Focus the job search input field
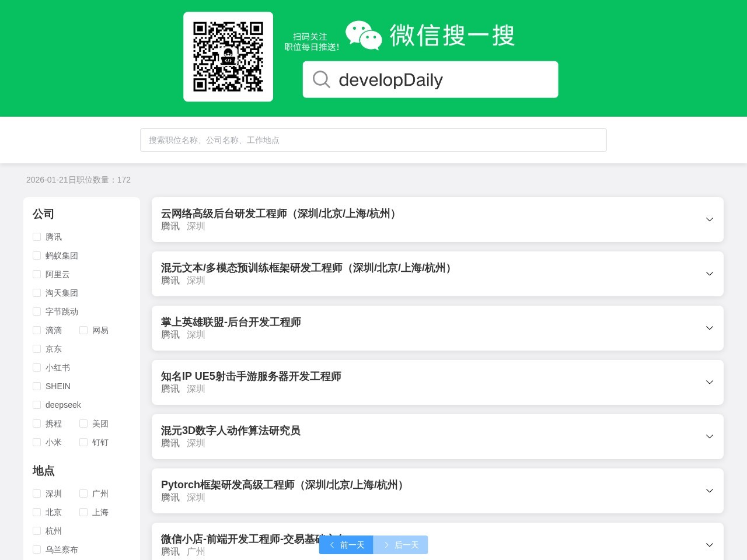Image resolution: width=747 pixels, height=560 pixels. [373, 140]
